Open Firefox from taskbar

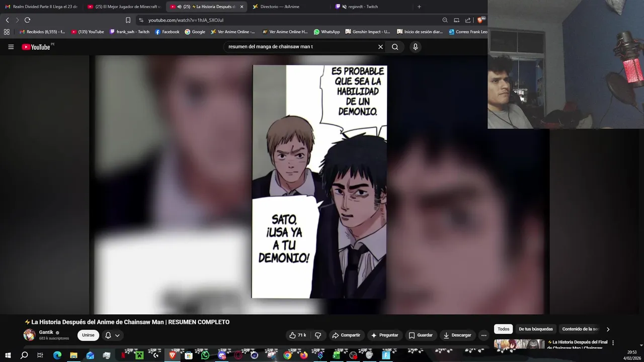303,355
